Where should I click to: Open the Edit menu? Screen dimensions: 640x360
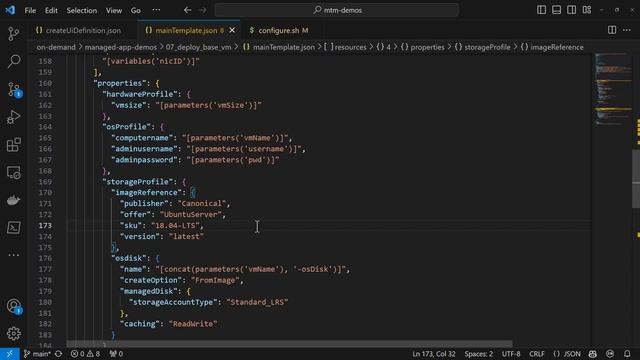(x=51, y=10)
